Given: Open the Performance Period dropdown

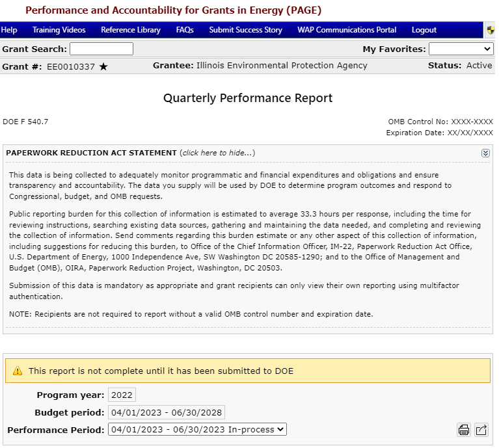Looking at the screenshot, I should [197, 429].
